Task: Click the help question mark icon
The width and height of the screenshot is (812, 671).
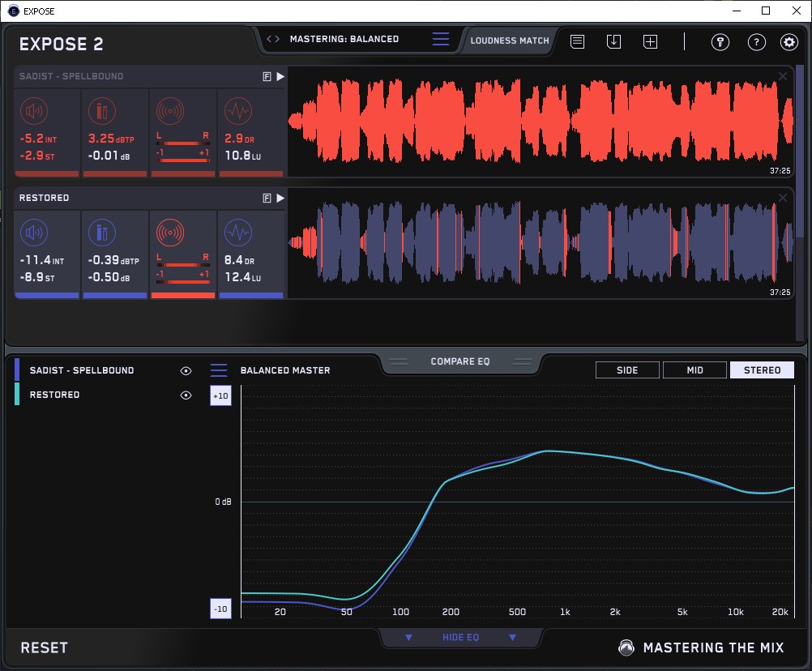Action: pyautogui.click(x=756, y=42)
